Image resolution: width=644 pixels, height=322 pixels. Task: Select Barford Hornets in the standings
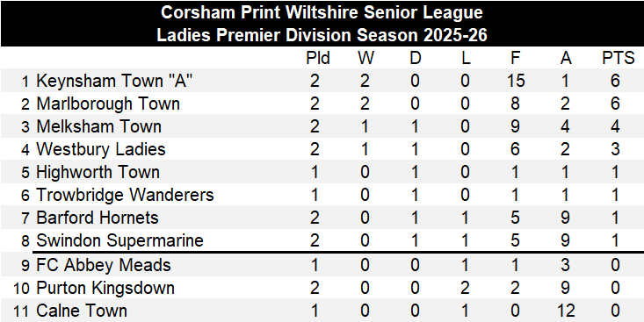point(98,218)
